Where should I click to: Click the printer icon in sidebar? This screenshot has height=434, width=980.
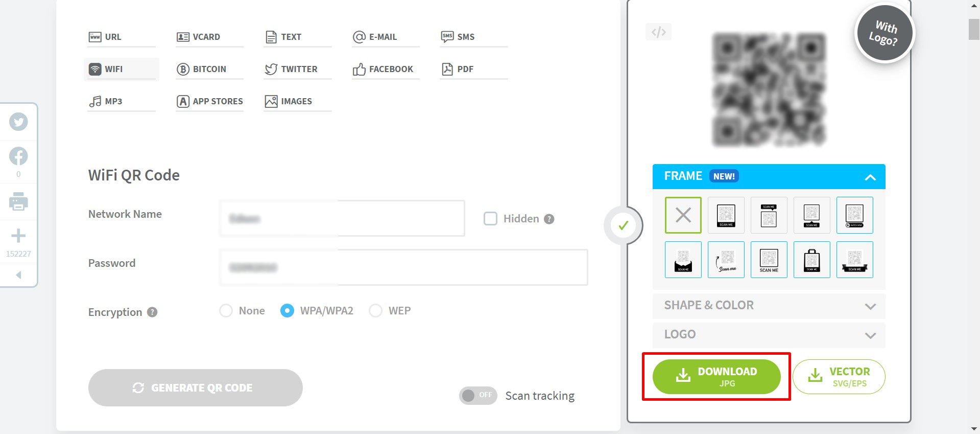pos(18,202)
